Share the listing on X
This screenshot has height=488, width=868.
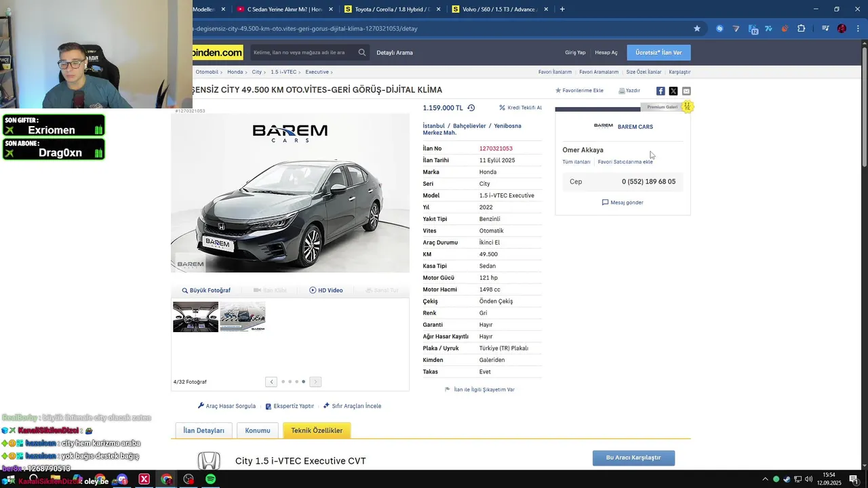tap(673, 91)
